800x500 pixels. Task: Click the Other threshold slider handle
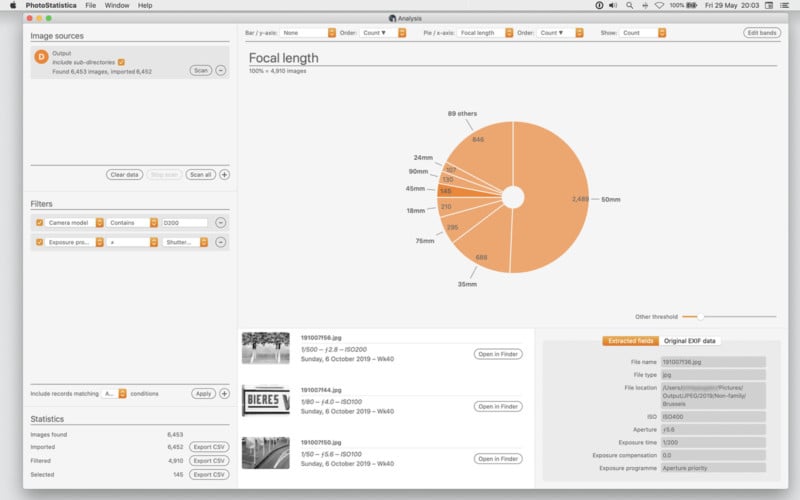pos(701,317)
